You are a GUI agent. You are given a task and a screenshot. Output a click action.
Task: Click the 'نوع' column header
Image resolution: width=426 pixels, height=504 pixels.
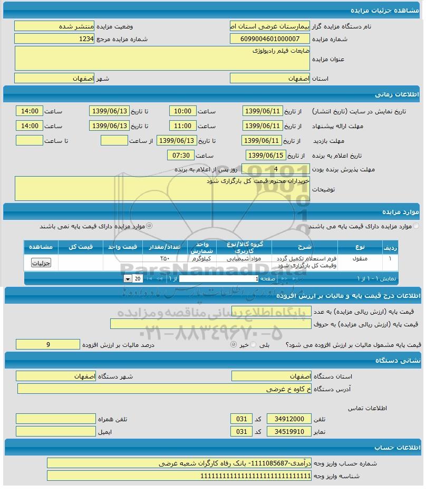pos(360,247)
